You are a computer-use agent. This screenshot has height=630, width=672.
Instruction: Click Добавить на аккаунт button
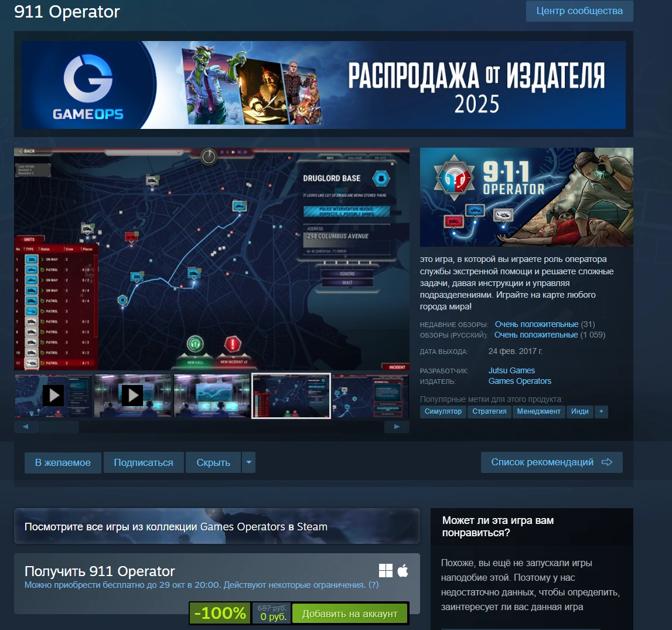(x=349, y=614)
